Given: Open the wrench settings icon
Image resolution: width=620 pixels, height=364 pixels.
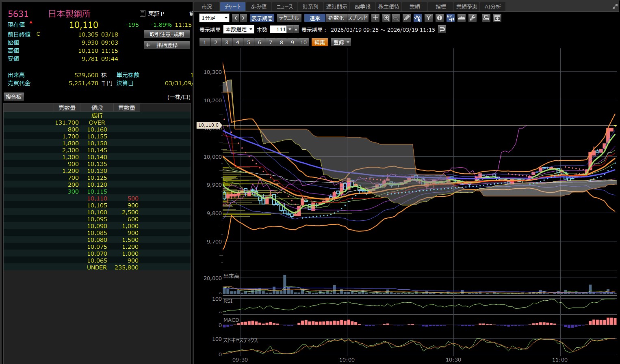Looking at the screenshot, I should click(472, 18).
